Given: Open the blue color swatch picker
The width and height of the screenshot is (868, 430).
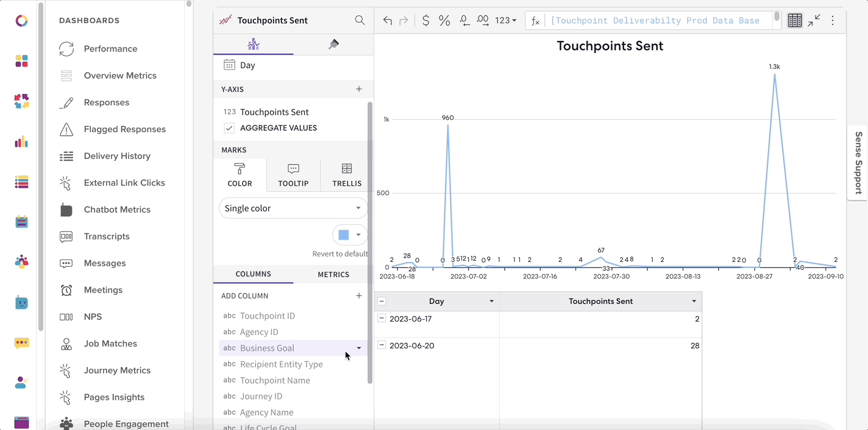Looking at the screenshot, I should coord(350,235).
